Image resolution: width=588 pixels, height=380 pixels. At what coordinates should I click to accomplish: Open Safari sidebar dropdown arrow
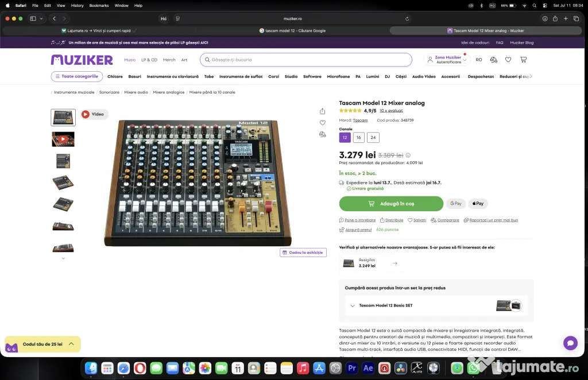pyautogui.click(x=41, y=18)
